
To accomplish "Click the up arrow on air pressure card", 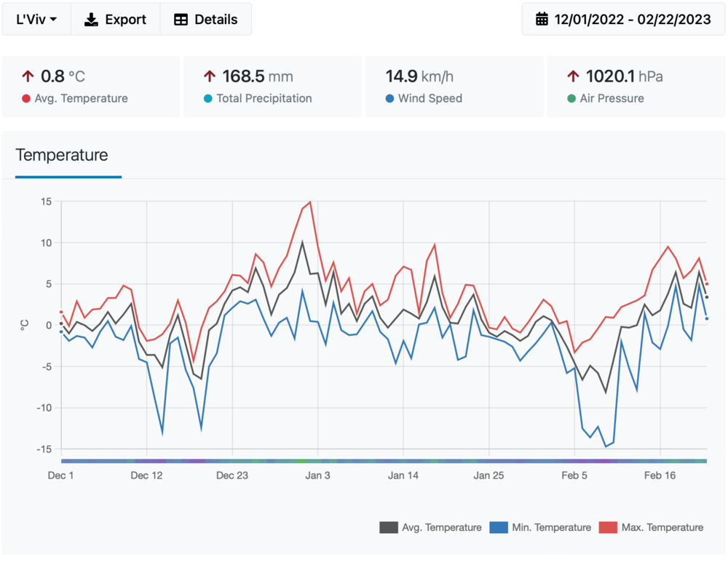I will point(574,76).
